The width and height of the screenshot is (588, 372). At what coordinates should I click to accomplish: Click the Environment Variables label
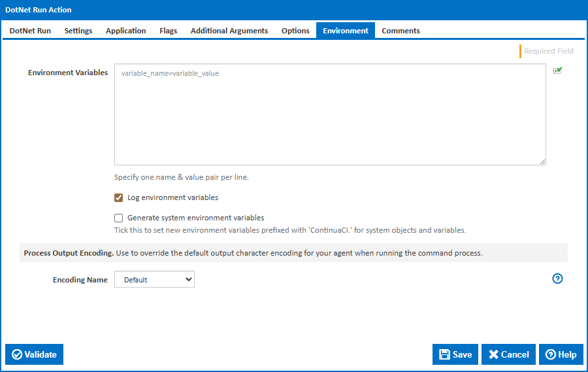coord(68,73)
